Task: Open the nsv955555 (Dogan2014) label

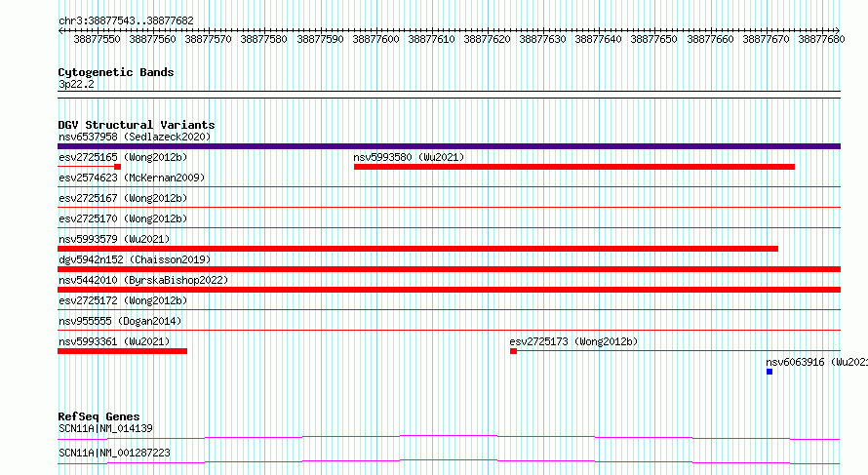Action: click(120, 321)
